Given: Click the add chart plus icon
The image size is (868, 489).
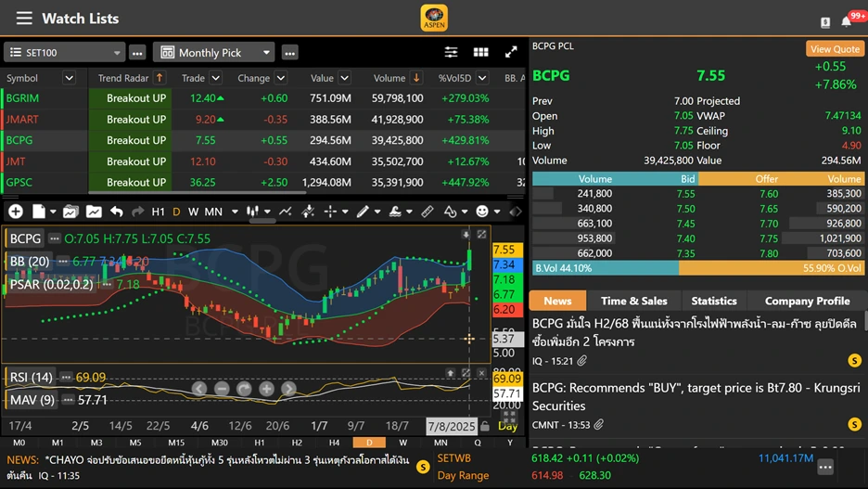Looking at the screenshot, I should [16, 212].
